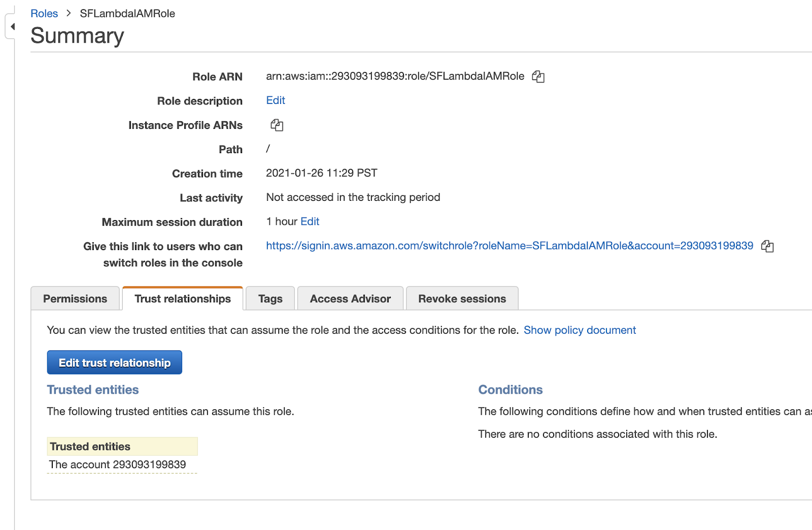Select the Trust relationships tab
This screenshot has height=530, width=812.
point(183,299)
